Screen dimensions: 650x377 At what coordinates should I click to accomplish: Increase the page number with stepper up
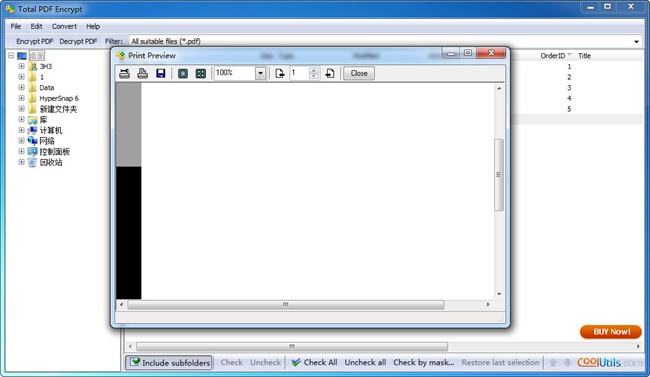[x=314, y=71]
